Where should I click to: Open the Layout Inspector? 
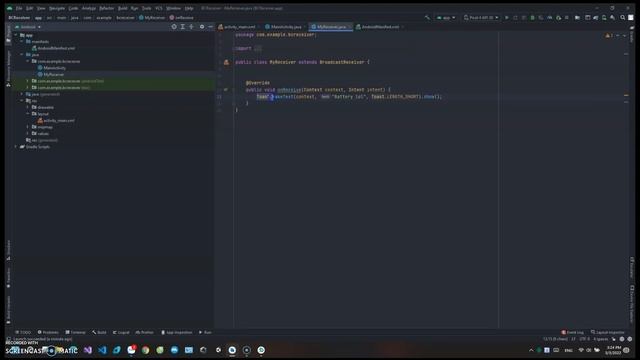coord(608,332)
